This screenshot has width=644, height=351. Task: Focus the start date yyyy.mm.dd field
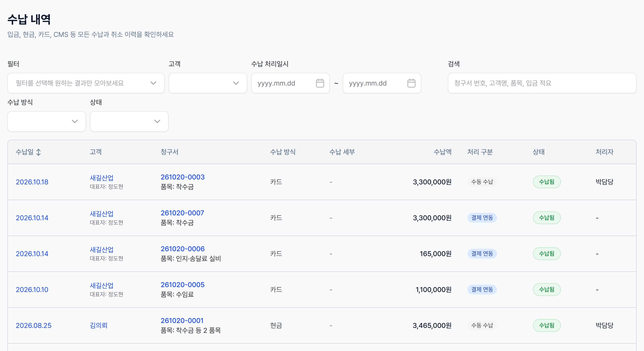pyautogui.click(x=291, y=83)
